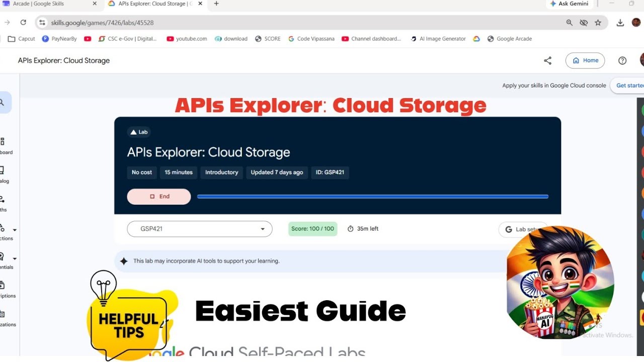Click the header title APIs Explorer: Cloud Storage
This screenshot has height=362, width=644.
tap(64, 60)
